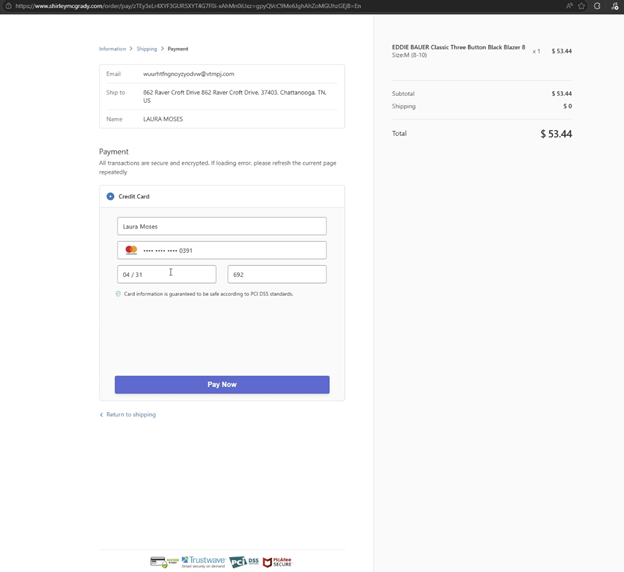Go to Information breadcrumb step

tap(112, 49)
